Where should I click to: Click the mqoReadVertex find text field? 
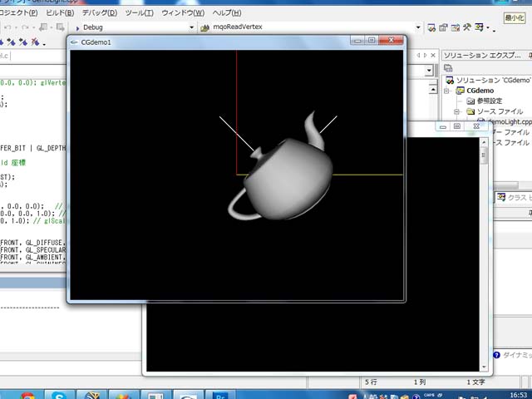coord(313,27)
